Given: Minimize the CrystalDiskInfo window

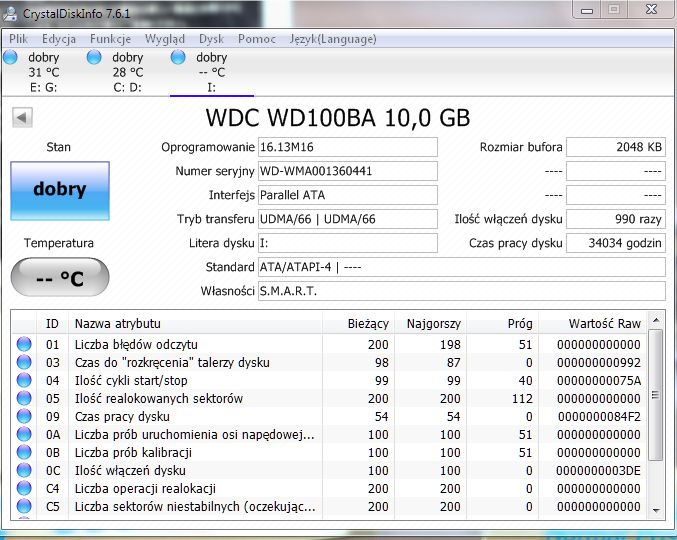Looking at the screenshot, I should tap(586, 10).
